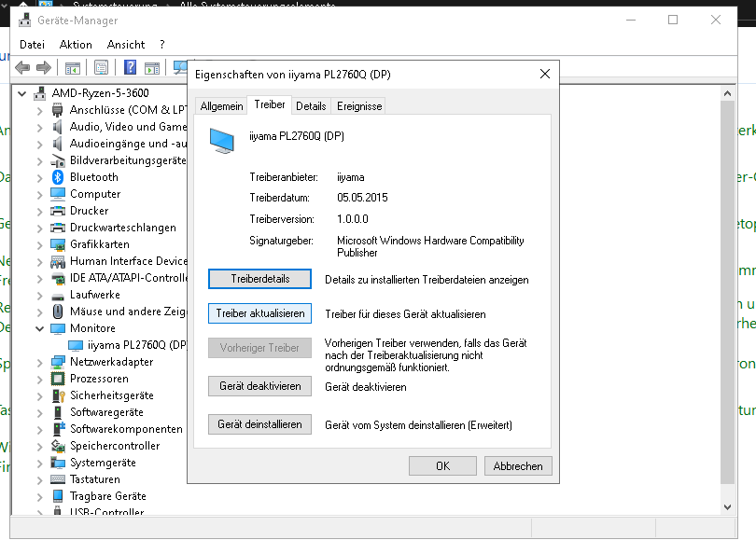Select iiyama PL2760Q (DP) tree entry
756x554 pixels.
click(x=137, y=345)
